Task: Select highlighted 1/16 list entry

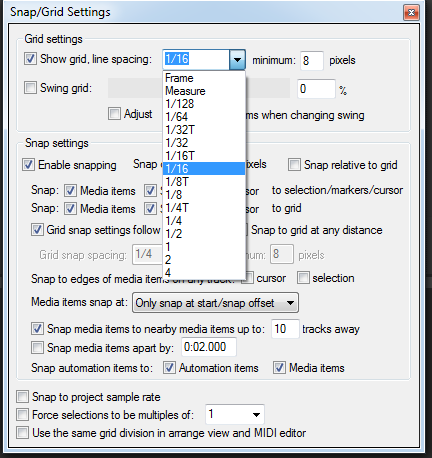Action: pos(204,169)
